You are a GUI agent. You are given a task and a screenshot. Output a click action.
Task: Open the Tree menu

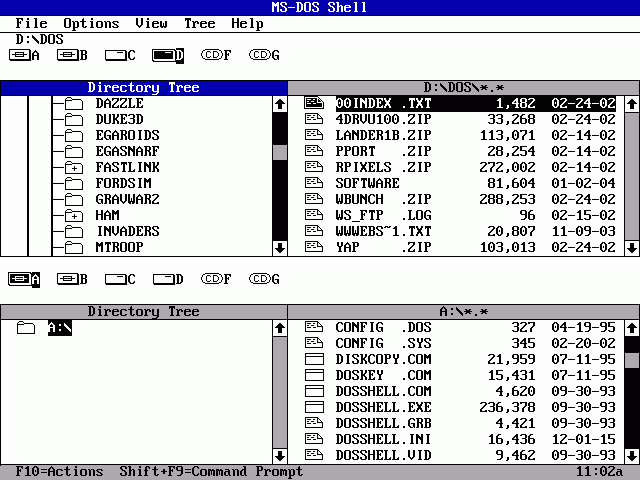click(199, 23)
